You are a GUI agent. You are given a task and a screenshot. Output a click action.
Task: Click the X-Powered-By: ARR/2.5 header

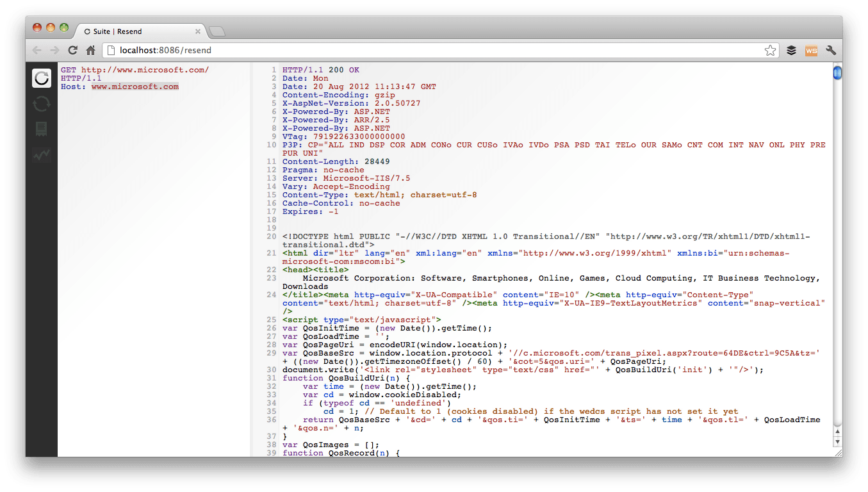click(x=336, y=120)
